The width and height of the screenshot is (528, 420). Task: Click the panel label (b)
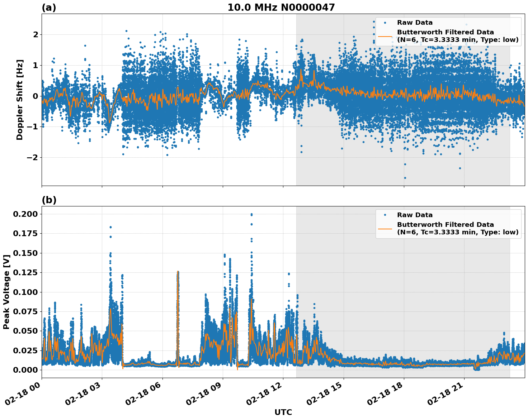pyautogui.click(x=49, y=200)
